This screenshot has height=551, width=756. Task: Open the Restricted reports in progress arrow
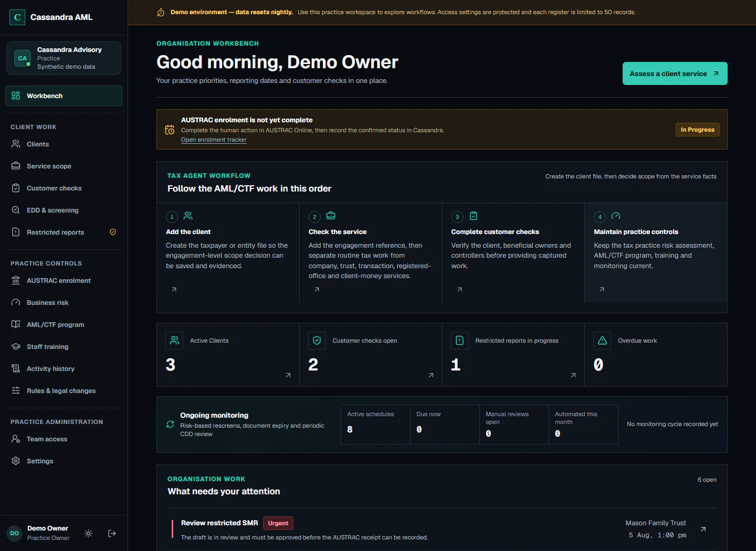573,375
